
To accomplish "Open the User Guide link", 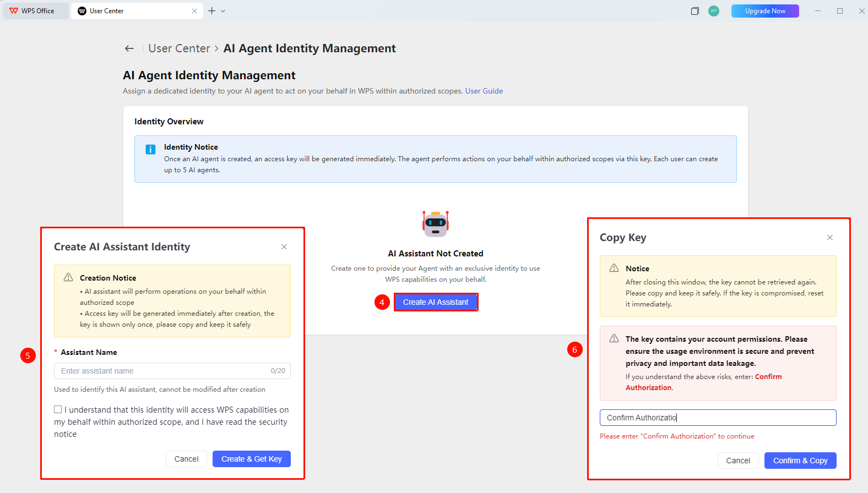I will [484, 91].
